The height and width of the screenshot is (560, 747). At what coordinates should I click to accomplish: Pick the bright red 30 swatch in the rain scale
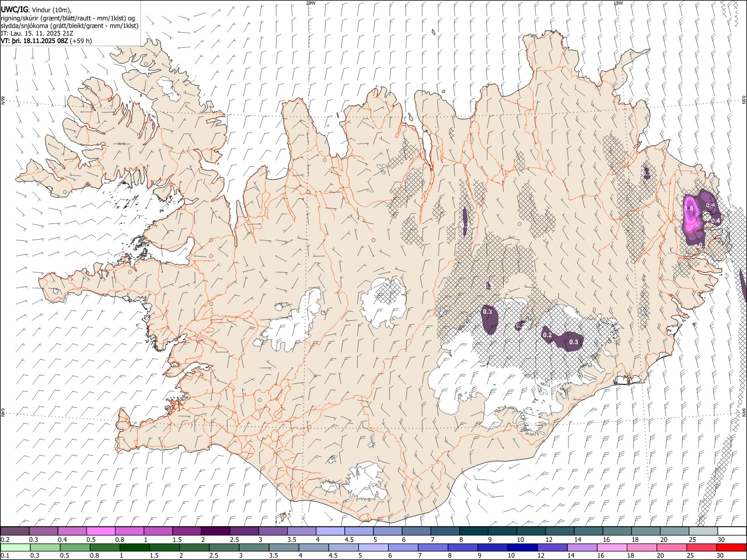click(x=732, y=548)
